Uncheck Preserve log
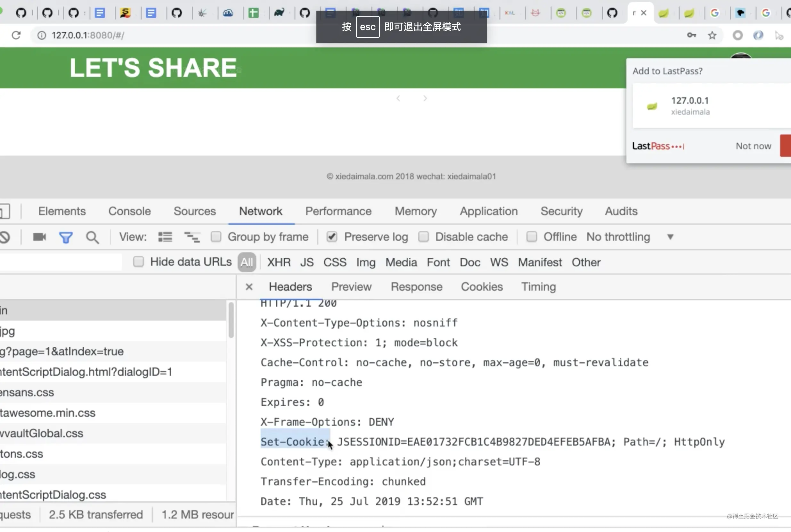The width and height of the screenshot is (791, 532). pyautogui.click(x=331, y=237)
